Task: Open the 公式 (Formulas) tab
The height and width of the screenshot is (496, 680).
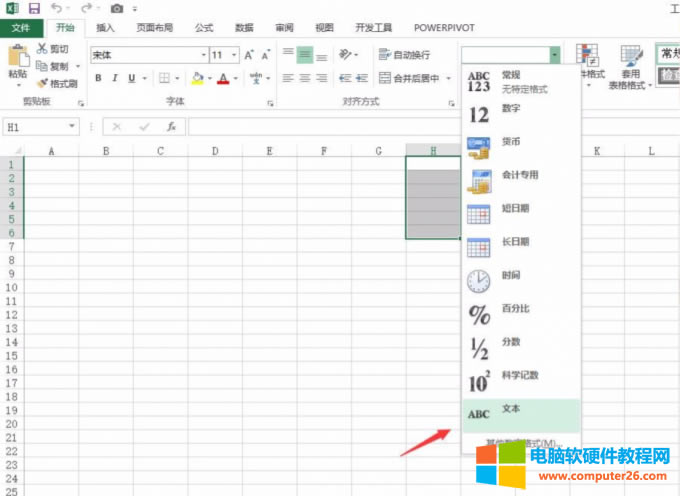Action: tap(204, 28)
